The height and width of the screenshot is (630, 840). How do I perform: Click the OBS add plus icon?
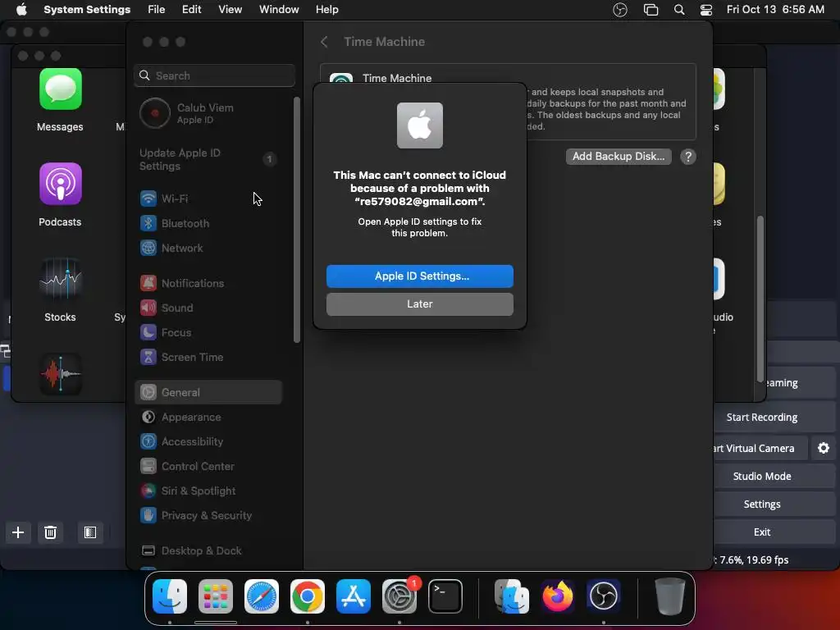click(18, 532)
